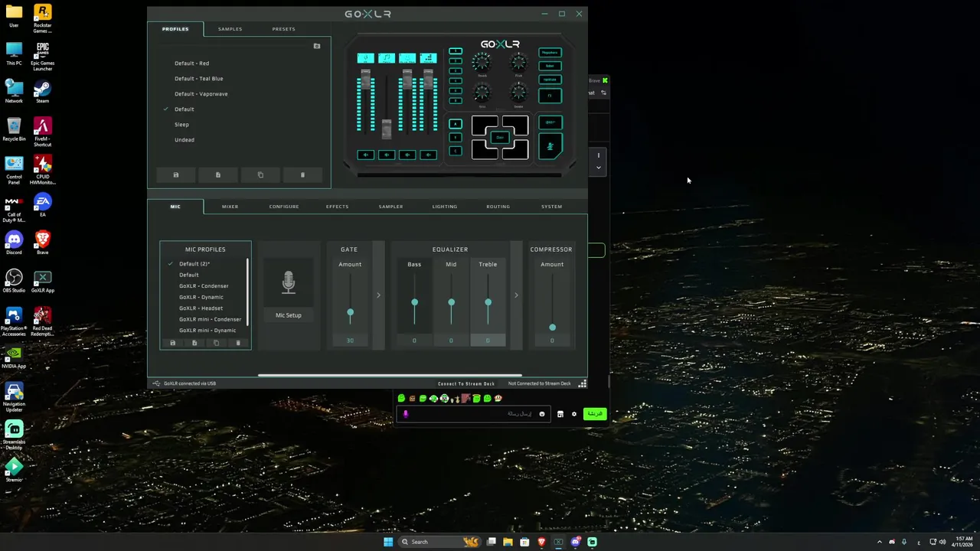Show hidden system tray icons
The image size is (980, 551).
click(879, 542)
